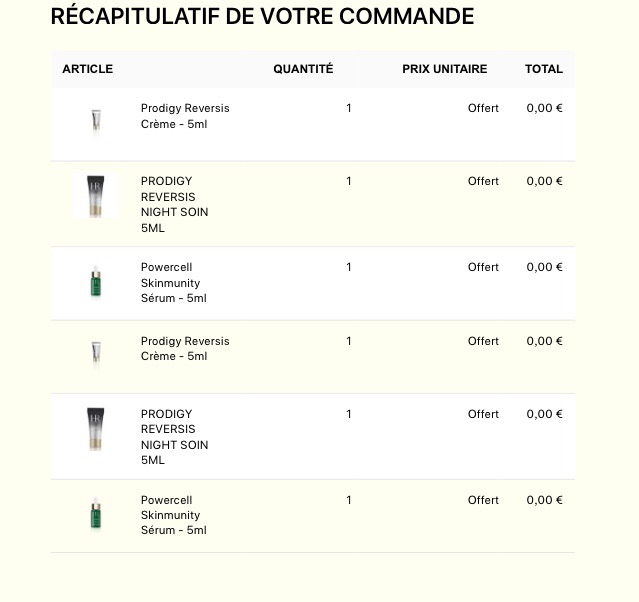Click the QUANTITÉ column header
The width and height of the screenshot is (639, 602).
pyautogui.click(x=303, y=69)
